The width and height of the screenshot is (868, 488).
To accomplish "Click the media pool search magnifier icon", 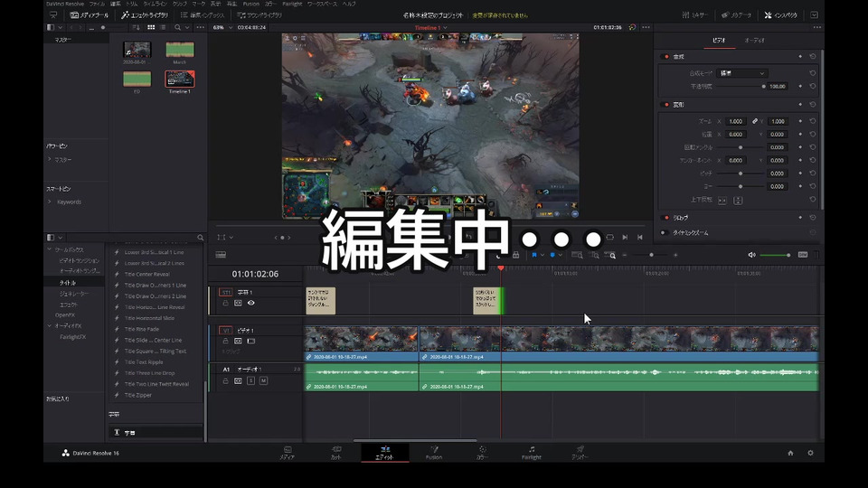I will click(x=178, y=27).
